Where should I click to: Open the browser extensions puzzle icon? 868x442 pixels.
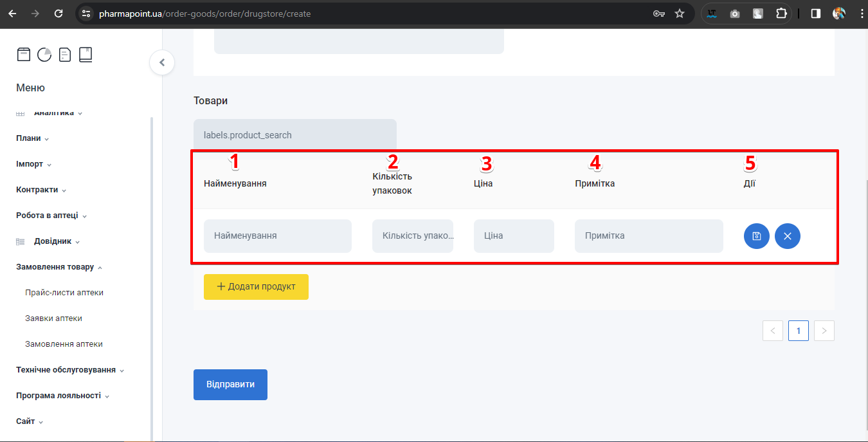point(781,14)
